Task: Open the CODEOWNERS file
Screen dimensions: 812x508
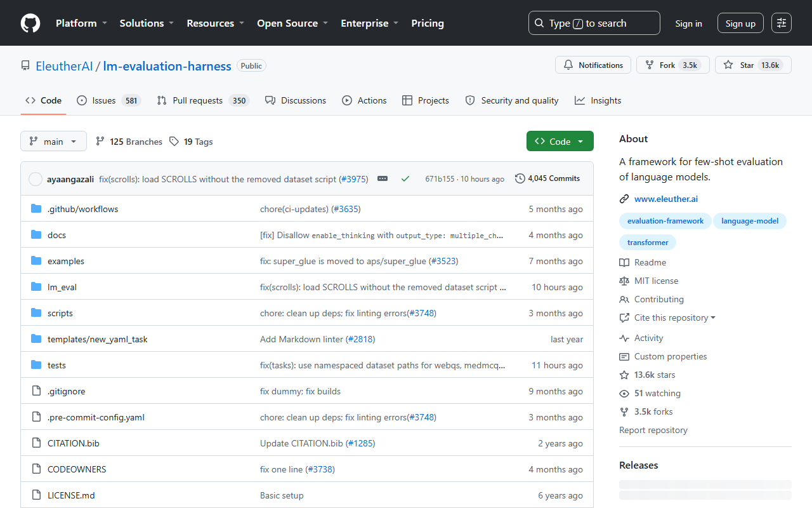Action: 77,469
